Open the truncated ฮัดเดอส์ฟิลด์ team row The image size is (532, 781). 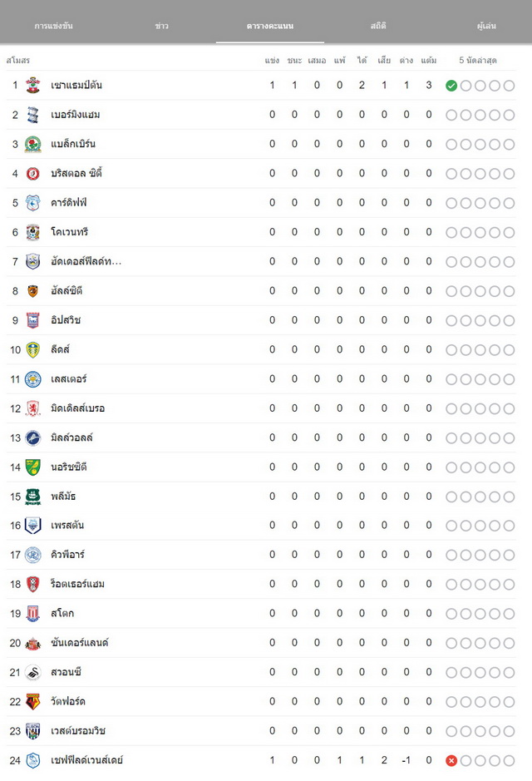261,261
